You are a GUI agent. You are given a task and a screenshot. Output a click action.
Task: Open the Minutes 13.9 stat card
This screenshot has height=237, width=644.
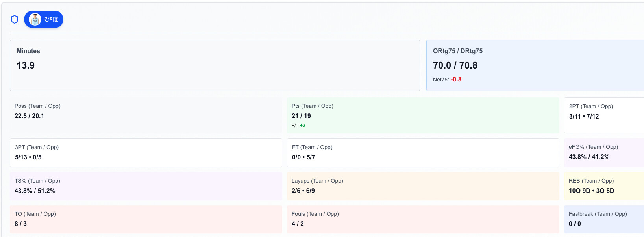[215, 65]
